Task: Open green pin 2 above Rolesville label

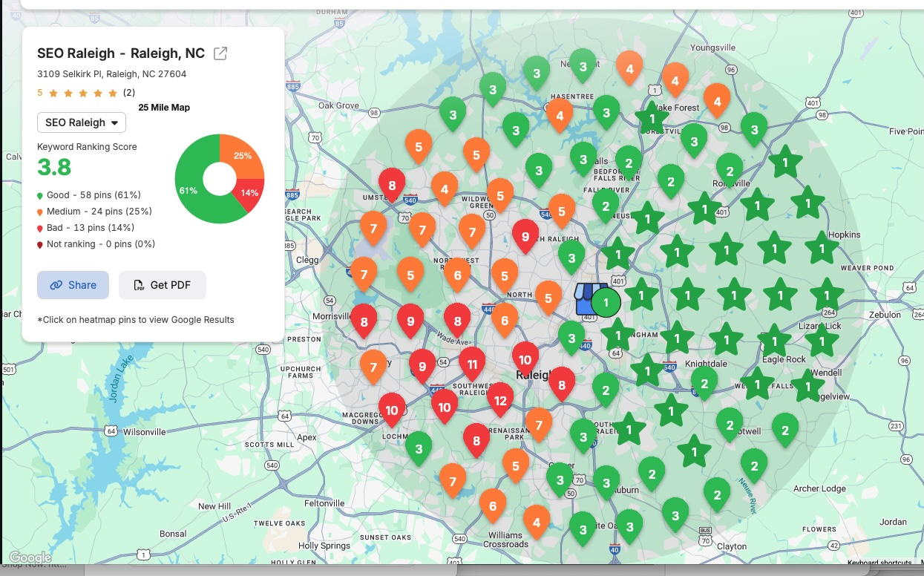Action: (730, 171)
